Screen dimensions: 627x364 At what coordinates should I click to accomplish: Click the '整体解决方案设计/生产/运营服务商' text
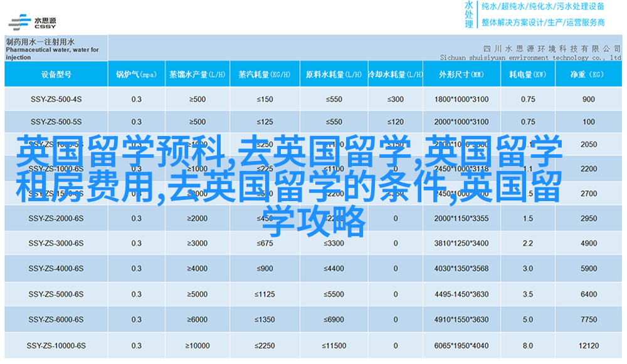point(543,23)
